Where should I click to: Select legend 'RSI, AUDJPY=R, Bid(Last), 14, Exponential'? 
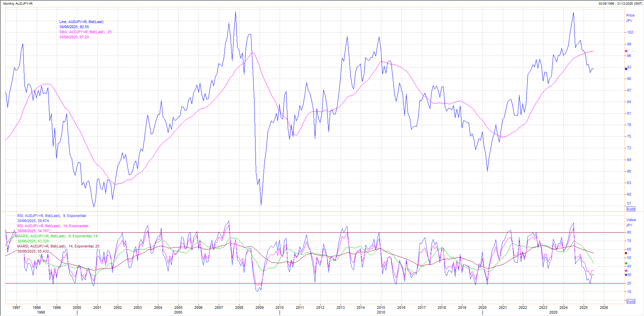[53, 226]
